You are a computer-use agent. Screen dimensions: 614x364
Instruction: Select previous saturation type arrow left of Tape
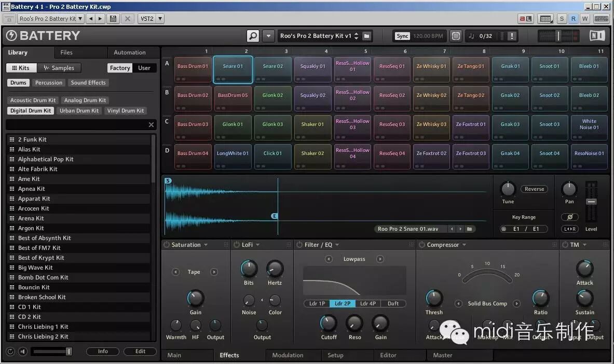pos(175,272)
